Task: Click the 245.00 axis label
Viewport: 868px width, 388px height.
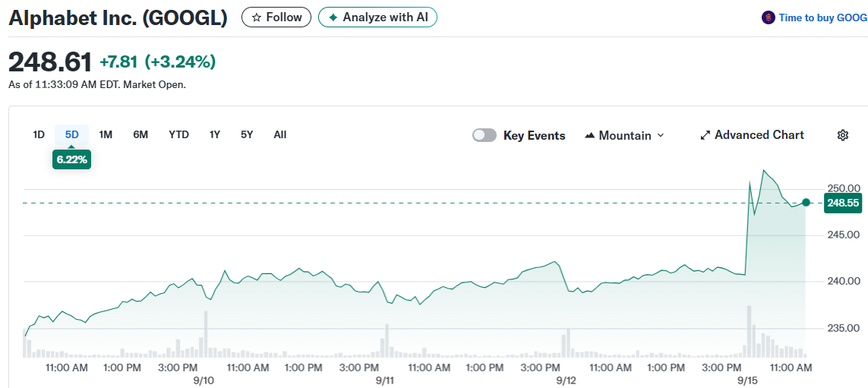Action: [842, 235]
